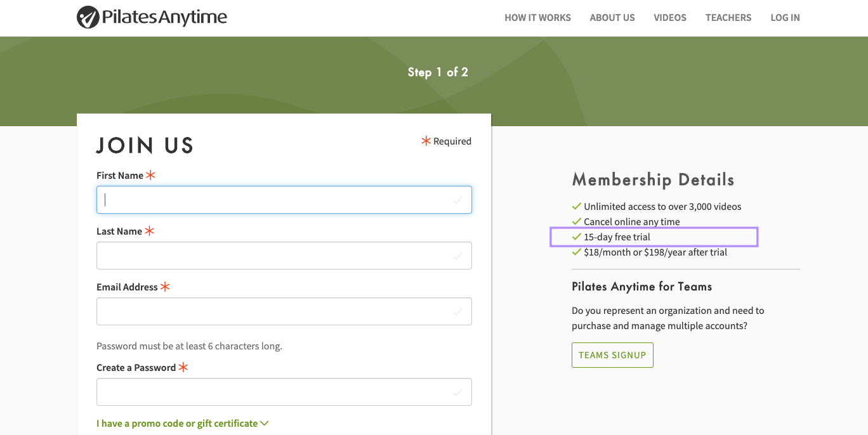The image size is (868, 435).
Task: Click the green check beside "Unlimited access"
Action: tap(577, 206)
